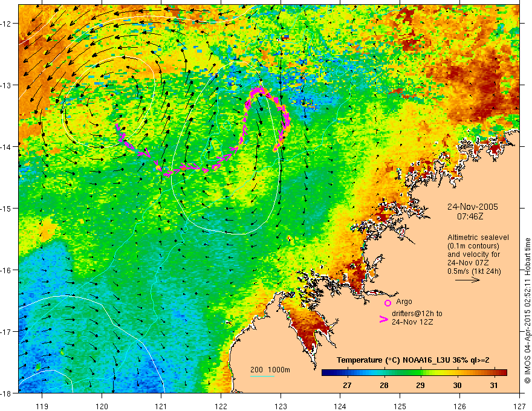Click the latitude axis label -12
The height and width of the screenshot is (411, 532).
[6, 24]
